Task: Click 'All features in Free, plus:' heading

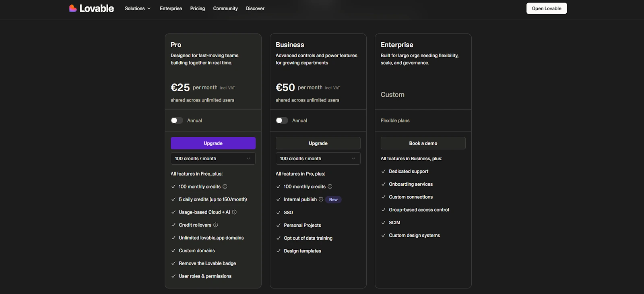Action: click(196, 174)
